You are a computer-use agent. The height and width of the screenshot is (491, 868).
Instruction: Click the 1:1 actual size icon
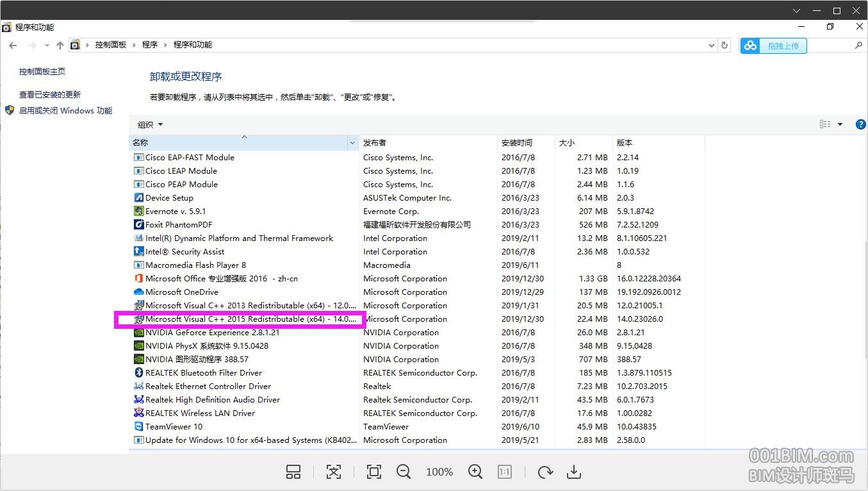(x=505, y=472)
